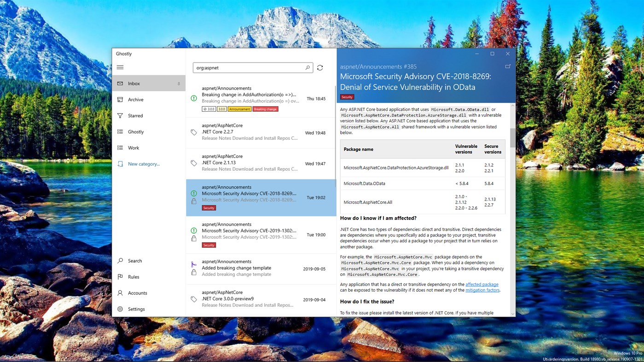Click the Archive box icon
The width and height of the screenshot is (644, 362).
pos(120,99)
